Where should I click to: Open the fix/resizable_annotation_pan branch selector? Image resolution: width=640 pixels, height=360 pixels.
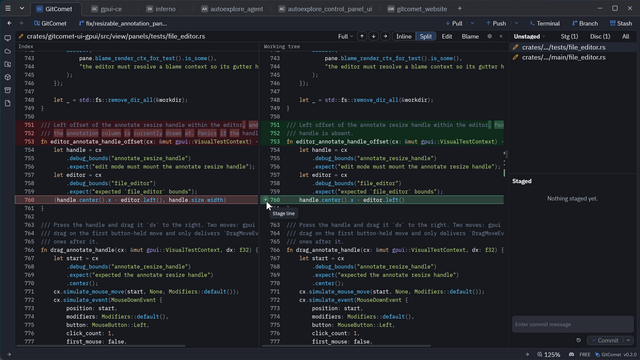coord(123,23)
